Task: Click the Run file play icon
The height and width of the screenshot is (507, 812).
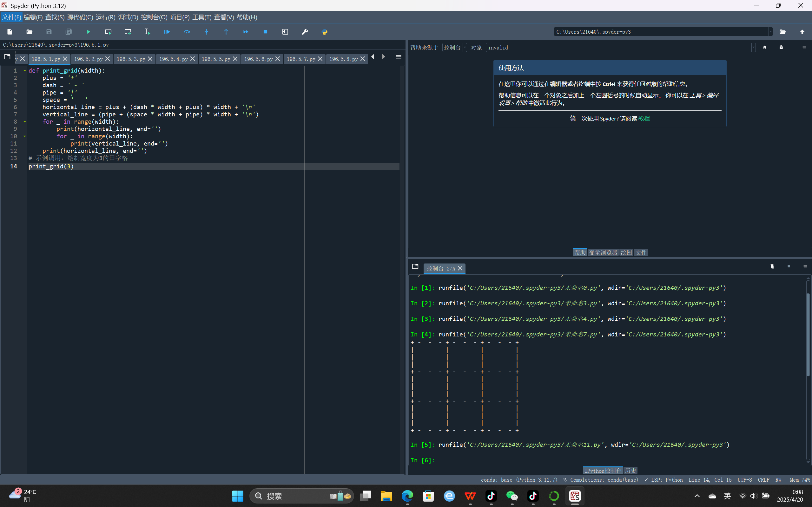Action: click(89, 32)
